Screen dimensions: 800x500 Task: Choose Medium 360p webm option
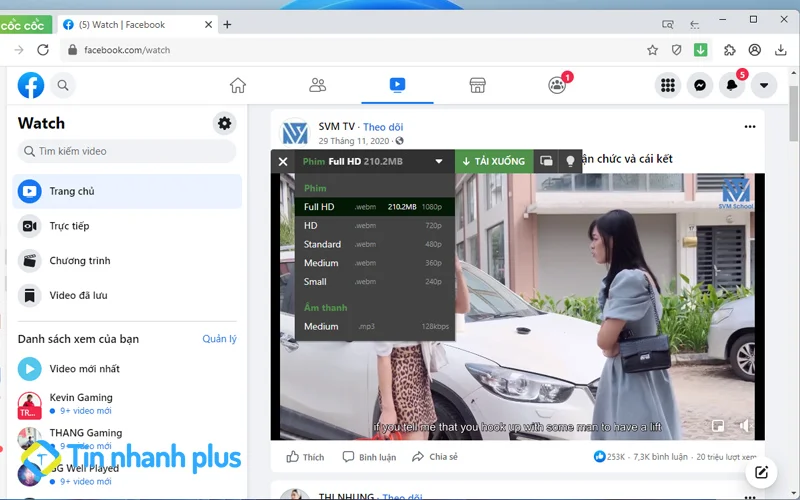coord(374,263)
